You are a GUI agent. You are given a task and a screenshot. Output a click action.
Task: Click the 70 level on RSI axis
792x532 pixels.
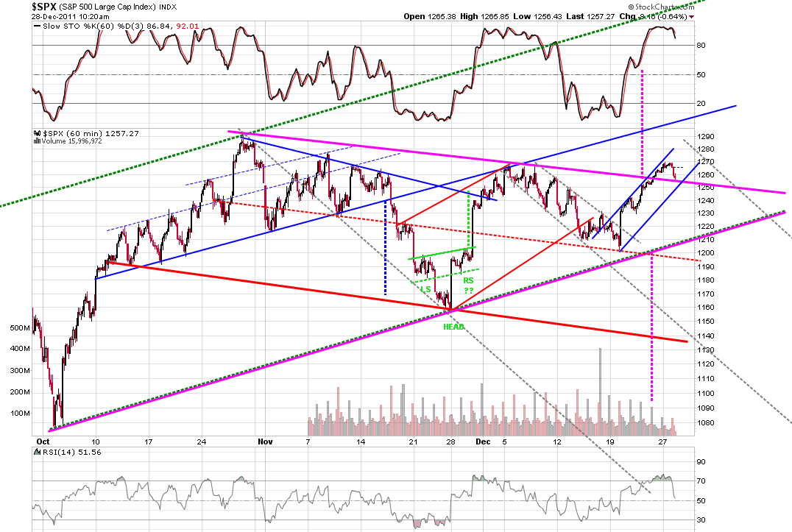(701, 481)
